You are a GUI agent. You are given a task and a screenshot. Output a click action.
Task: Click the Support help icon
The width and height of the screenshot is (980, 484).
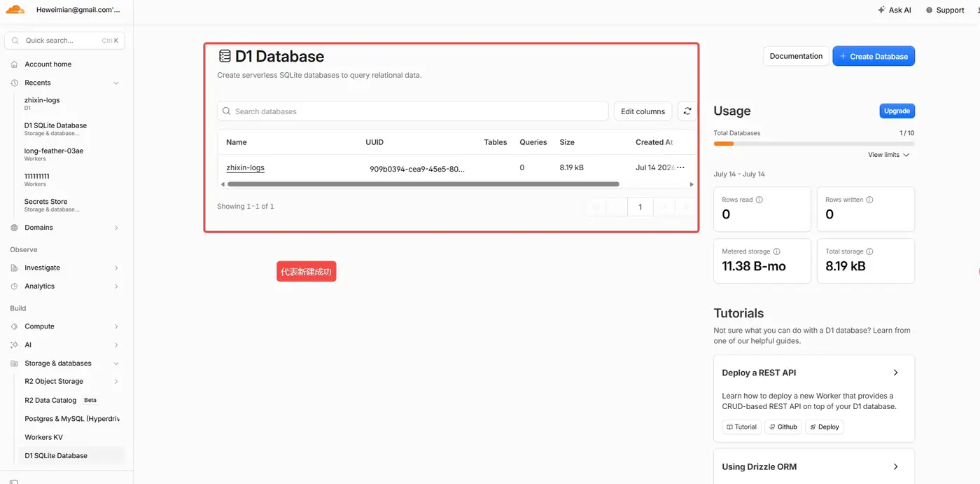point(929,11)
